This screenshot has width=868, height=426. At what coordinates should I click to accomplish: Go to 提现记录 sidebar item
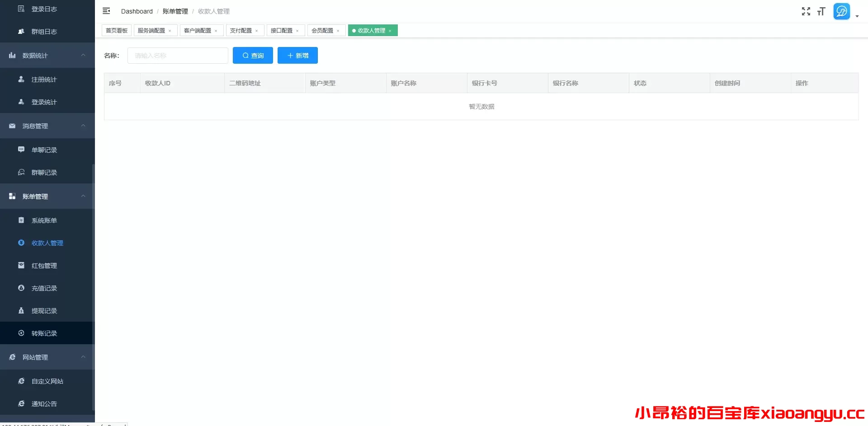44,311
